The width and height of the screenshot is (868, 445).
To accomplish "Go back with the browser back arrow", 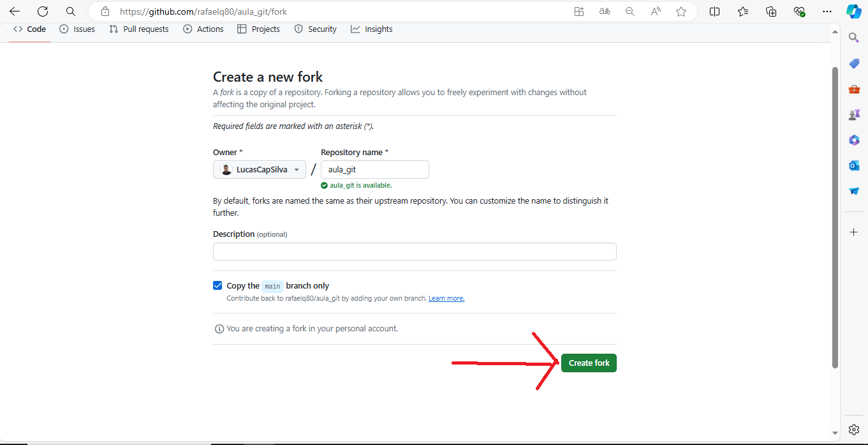I will [x=15, y=11].
